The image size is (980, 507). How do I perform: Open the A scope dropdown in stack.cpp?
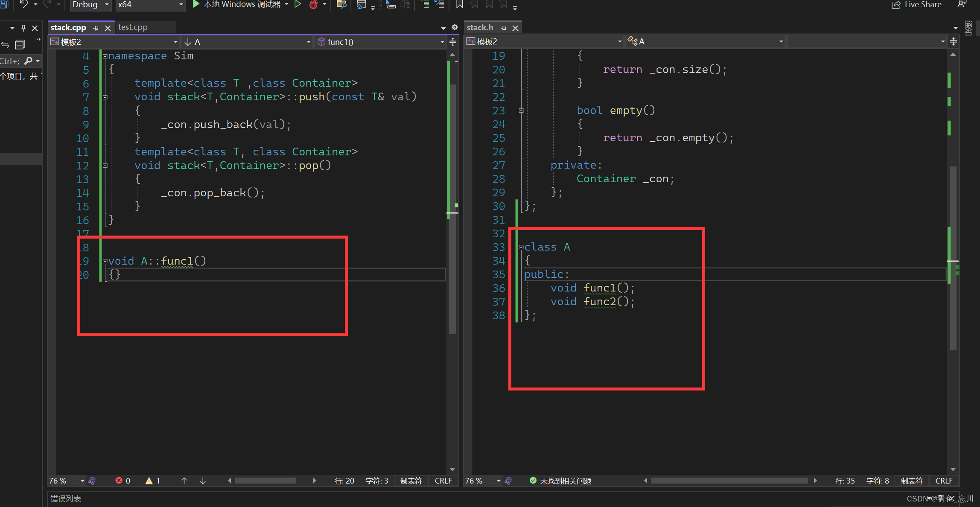247,42
